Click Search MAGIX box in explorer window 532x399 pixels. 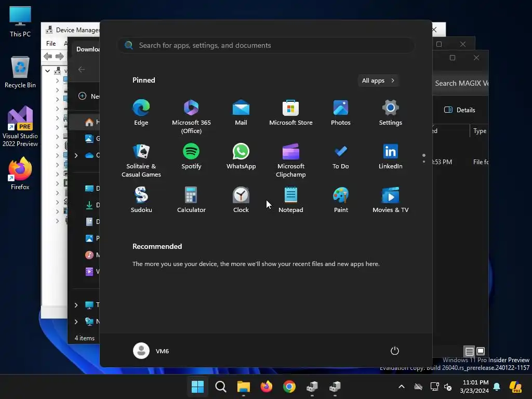coord(461,84)
